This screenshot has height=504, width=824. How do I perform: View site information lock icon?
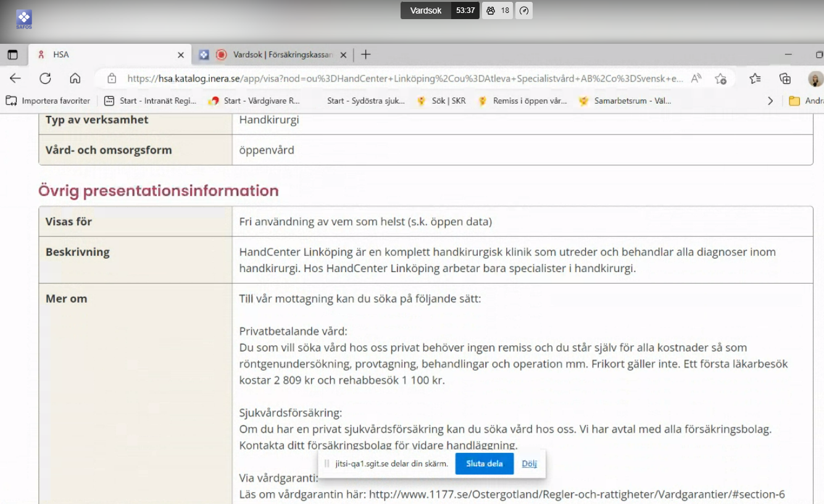pyautogui.click(x=112, y=78)
